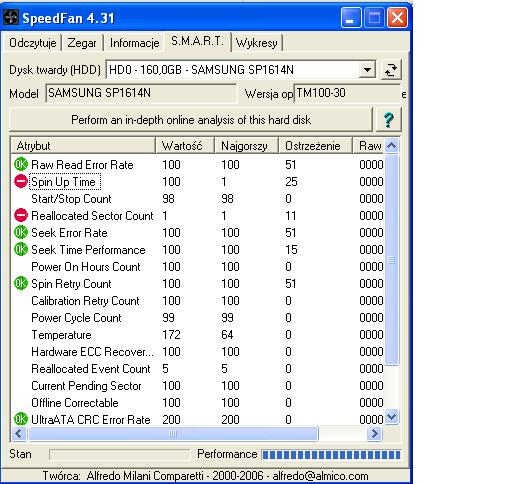Image resolution: width=512 pixels, height=484 pixels.
Task: Click the question mark help icon
Action: pyautogui.click(x=389, y=120)
